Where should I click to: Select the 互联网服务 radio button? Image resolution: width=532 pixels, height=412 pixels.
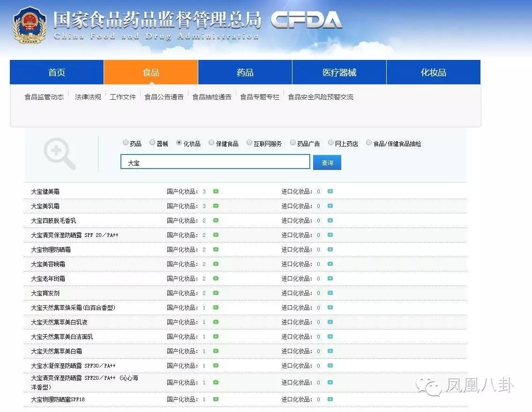pyautogui.click(x=249, y=143)
